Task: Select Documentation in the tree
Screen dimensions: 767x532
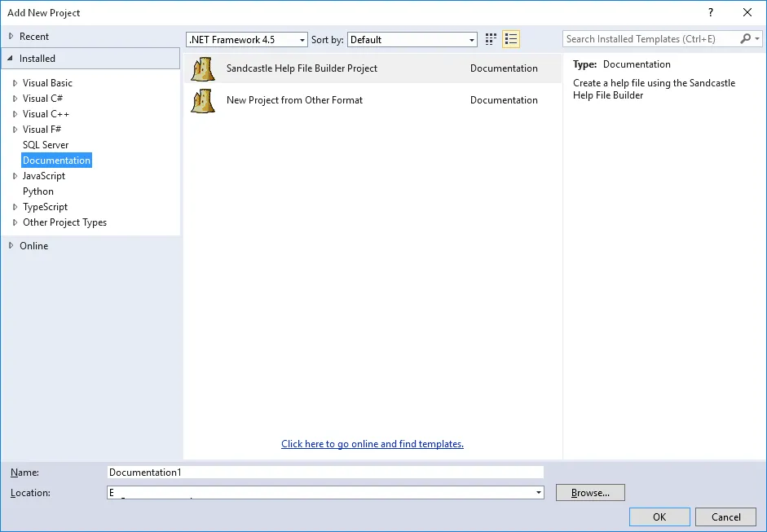Action: point(57,160)
